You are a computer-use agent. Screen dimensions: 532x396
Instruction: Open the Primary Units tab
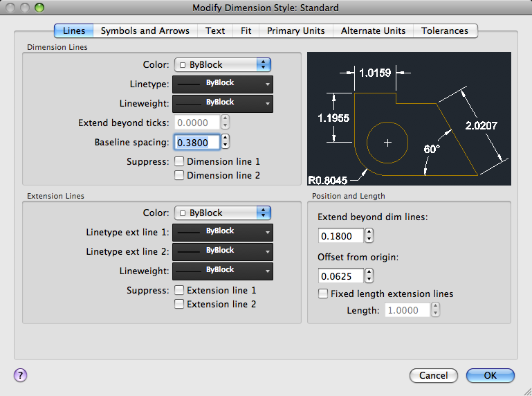click(296, 30)
